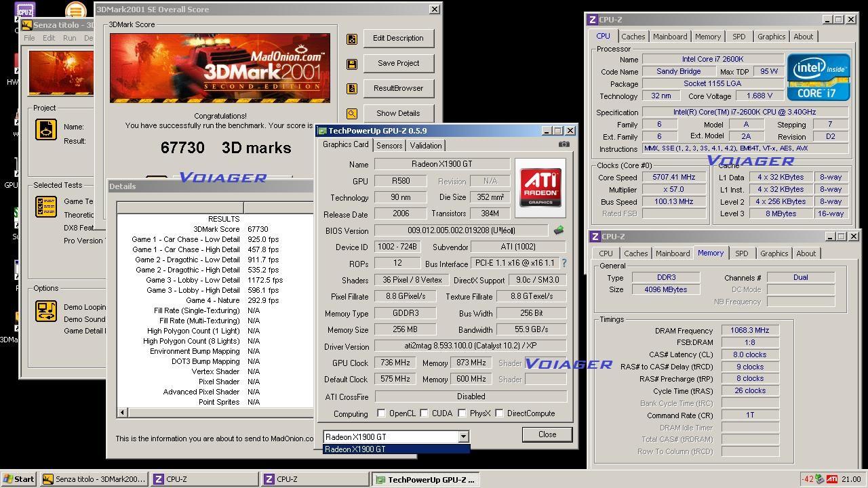Image resolution: width=868 pixels, height=488 pixels.
Task: Click the Options icon in 3DMark window
Action: coord(46,311)
